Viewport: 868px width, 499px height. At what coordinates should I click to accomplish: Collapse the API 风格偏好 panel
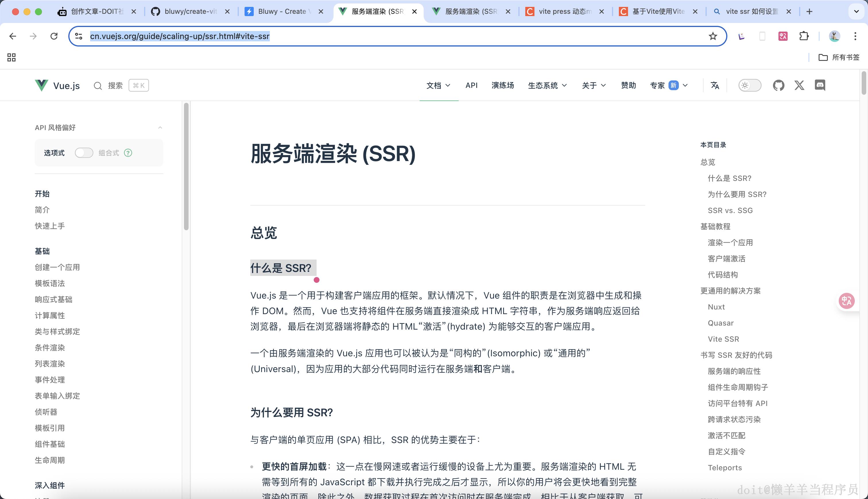160,127
